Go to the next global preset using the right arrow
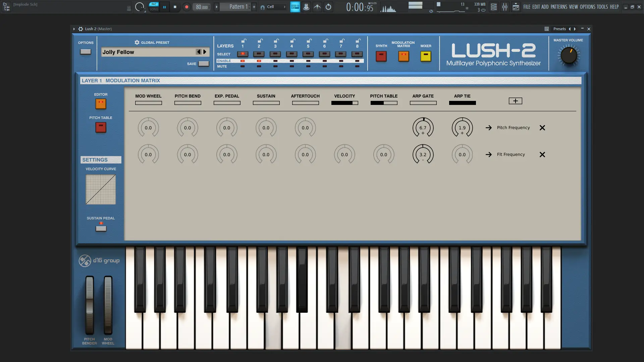The width and height of the screenshot is (644, 362). (x=205, y=52)
